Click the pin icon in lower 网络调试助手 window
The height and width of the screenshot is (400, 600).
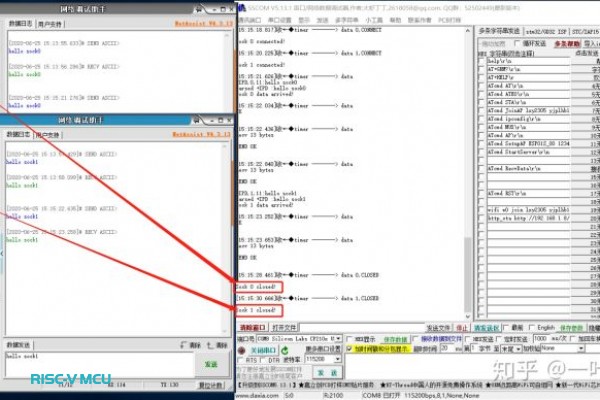[x=196, y=120]
